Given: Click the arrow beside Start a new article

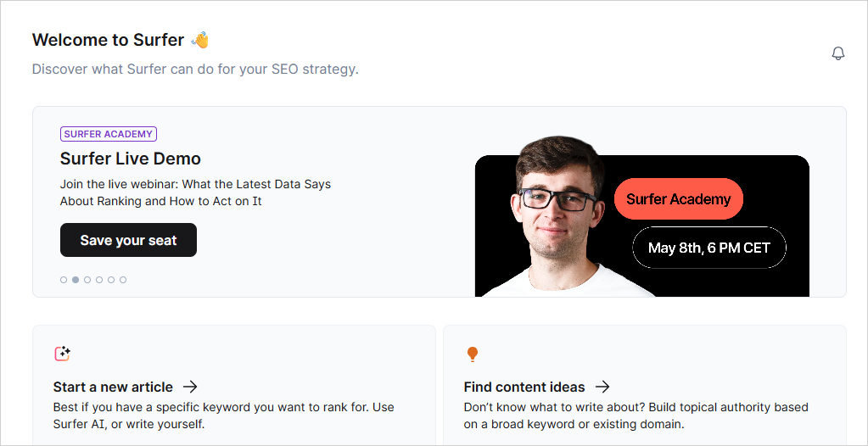Looking at the screenshot, I should pyautogui.click(x=191, y=387).
